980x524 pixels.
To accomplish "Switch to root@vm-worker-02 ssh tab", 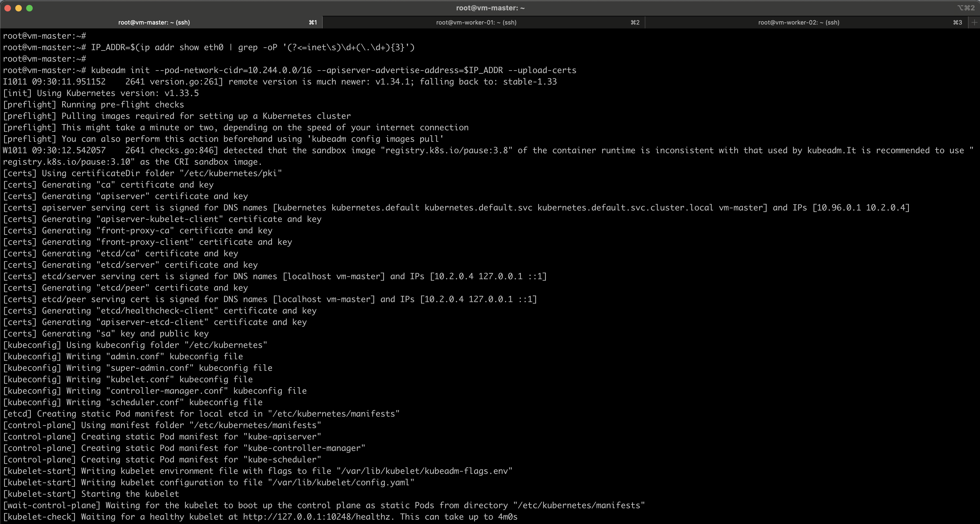I will tap(798, 22).
